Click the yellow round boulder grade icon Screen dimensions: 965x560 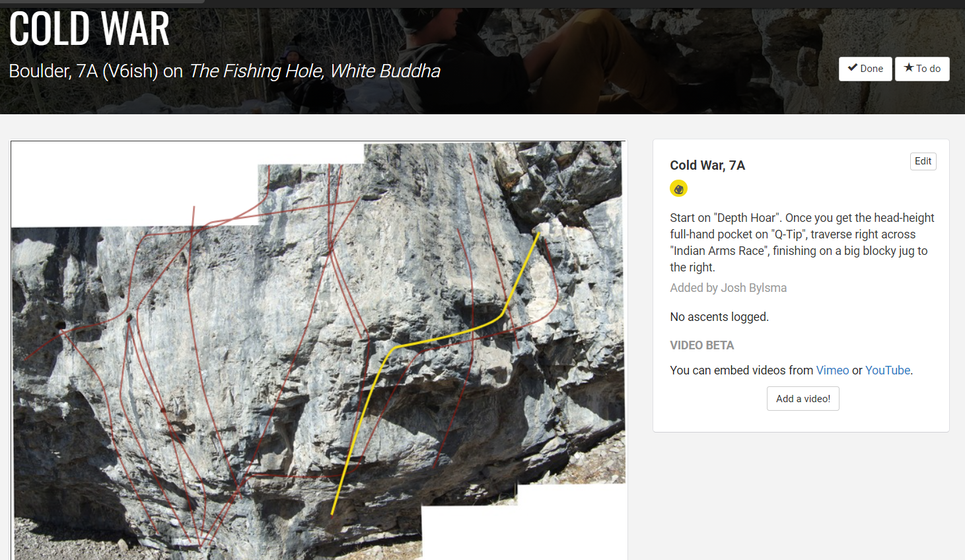[x=678, y=189]
